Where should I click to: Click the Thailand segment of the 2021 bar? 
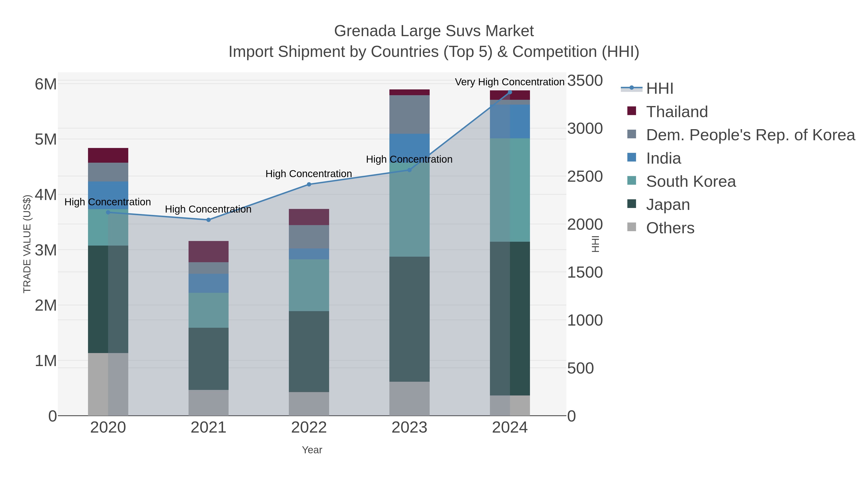point(209,252)
